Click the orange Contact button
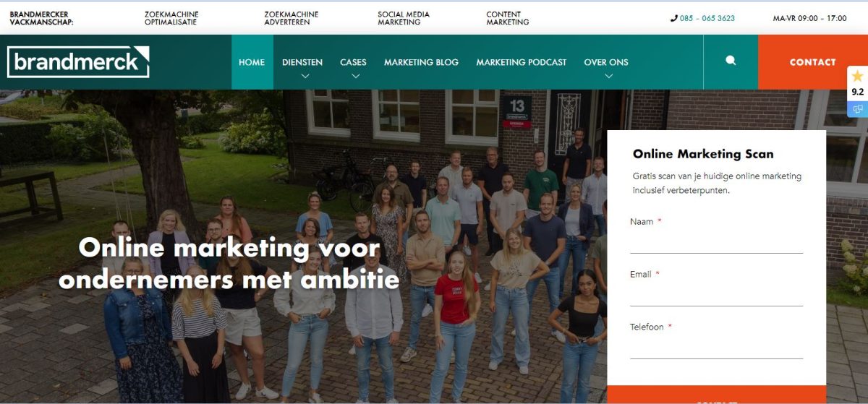 pyautogui.click(x=813, y=62)
